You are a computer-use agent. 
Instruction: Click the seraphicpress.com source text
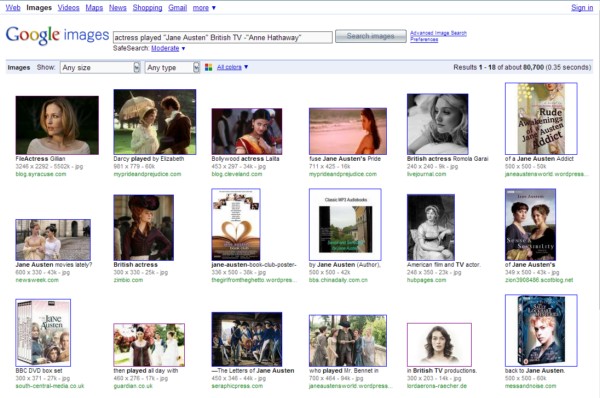[237, 386]
